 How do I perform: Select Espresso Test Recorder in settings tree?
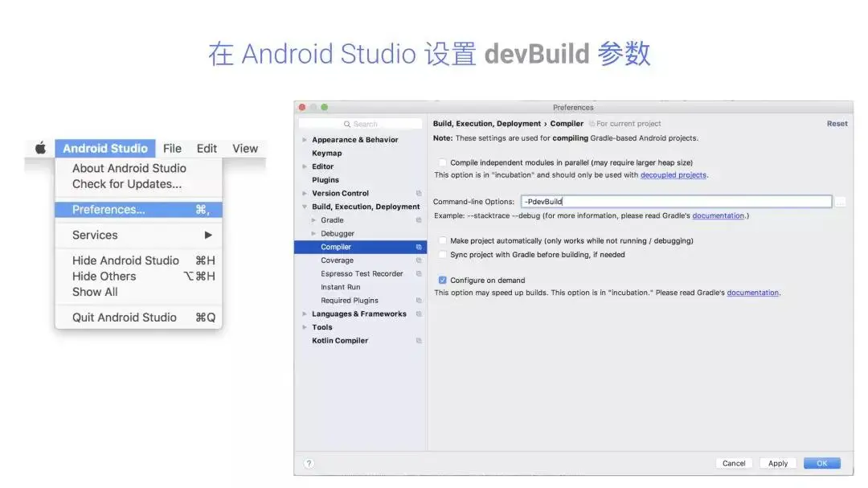[x=362, y=273]
